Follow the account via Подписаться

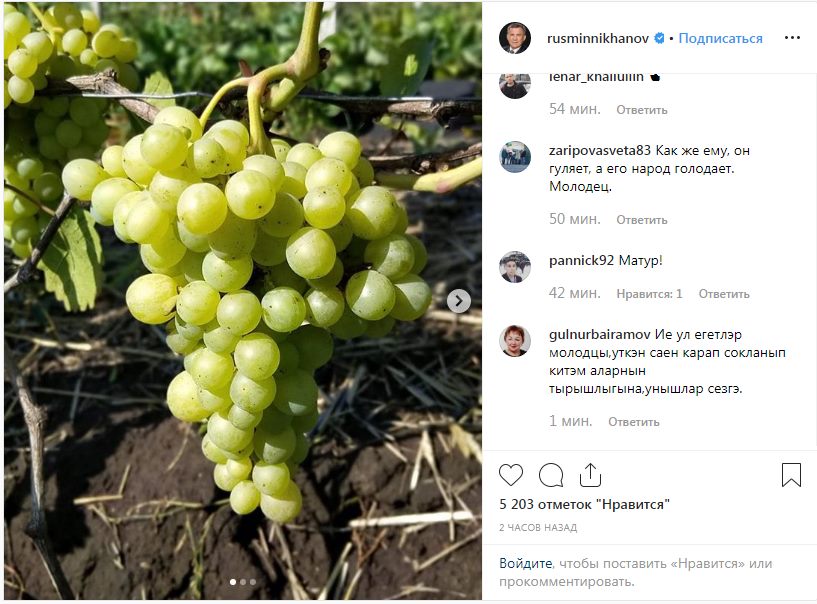click(720, 39)
